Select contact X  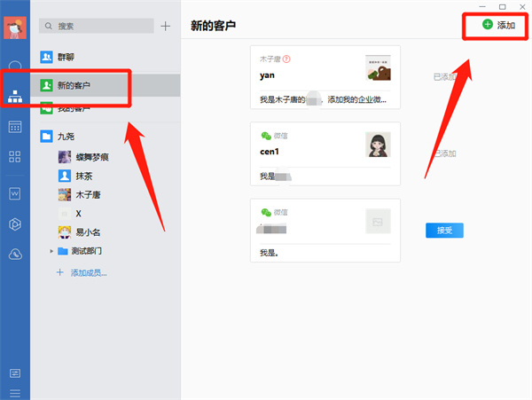106,214
